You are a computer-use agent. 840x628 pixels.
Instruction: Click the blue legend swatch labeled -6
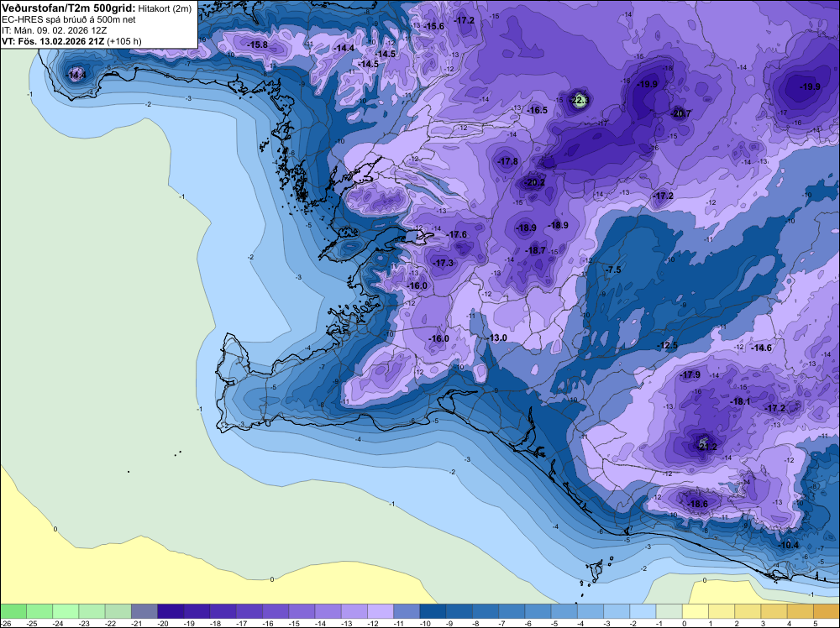538,611
